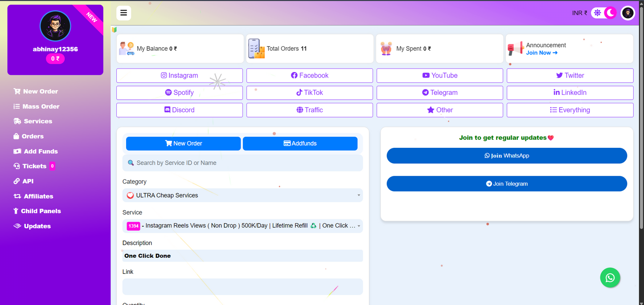
Task: Click the search magnifier icon
Action: coord(131,163)
